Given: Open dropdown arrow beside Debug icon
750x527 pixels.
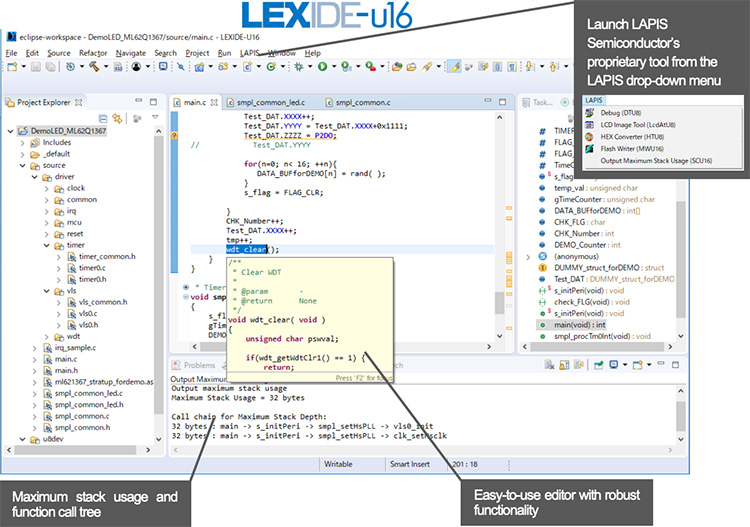Looking at the screenshot, I should coord(310,67).
